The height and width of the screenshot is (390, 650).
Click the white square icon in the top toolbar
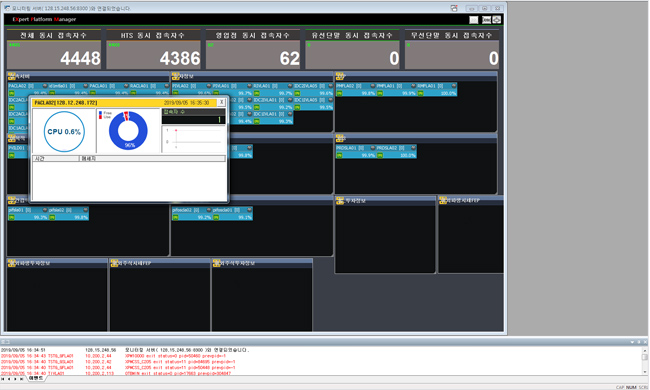473,20
